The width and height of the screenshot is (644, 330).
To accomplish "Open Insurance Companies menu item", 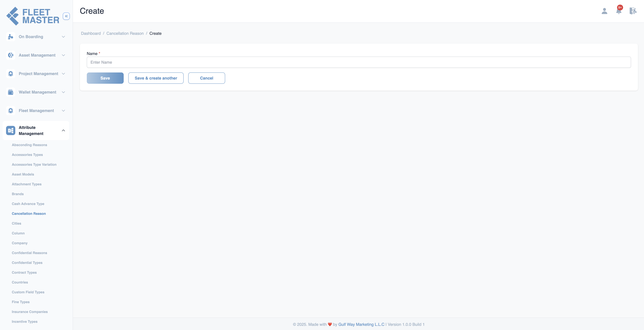I will point(30,312).
